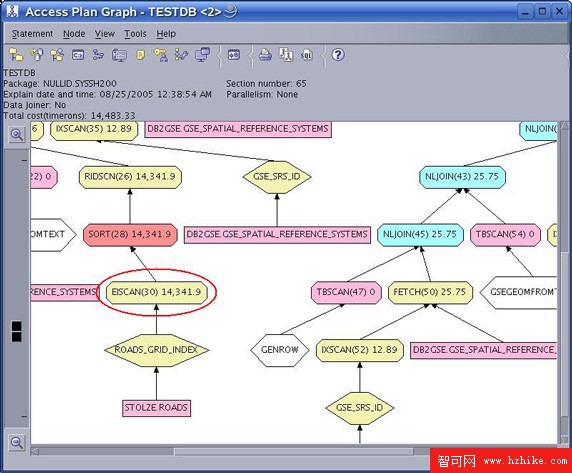Open Control Center folder-tree toolbar icon
Viewport: 572px width, 473px height.
[x=16, y=55]
